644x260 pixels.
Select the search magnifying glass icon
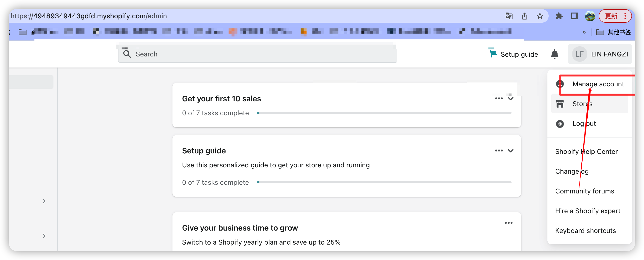tap(127, 54)
